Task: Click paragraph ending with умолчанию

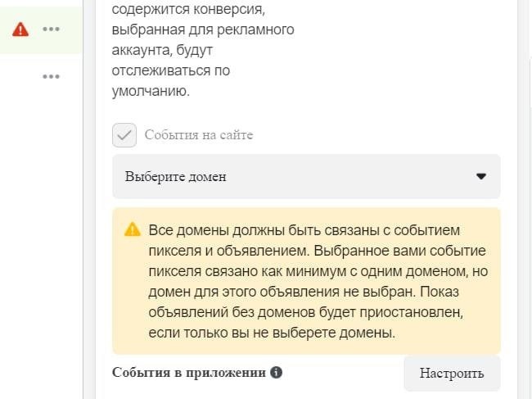Action: 203,50
